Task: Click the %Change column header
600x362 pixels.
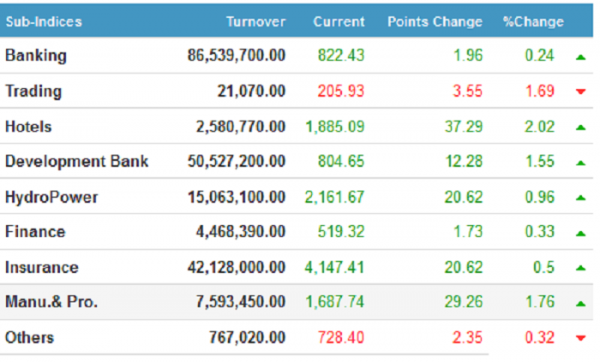Action: click(533, 22)
